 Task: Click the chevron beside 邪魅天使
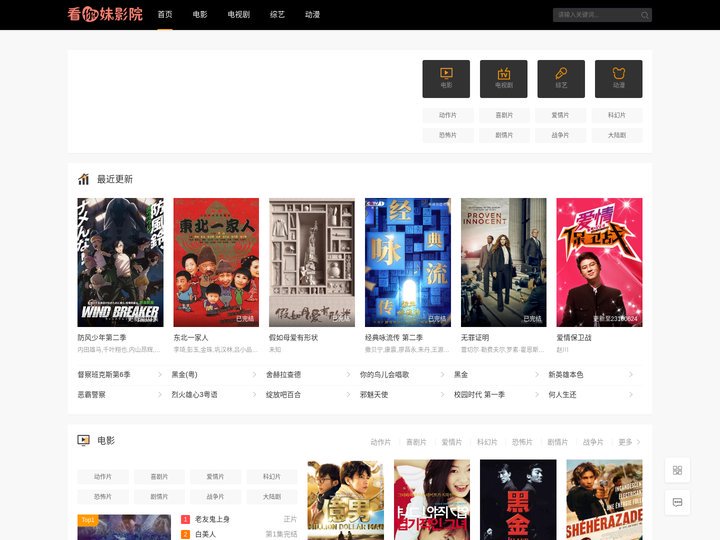(x=442, y=394)
